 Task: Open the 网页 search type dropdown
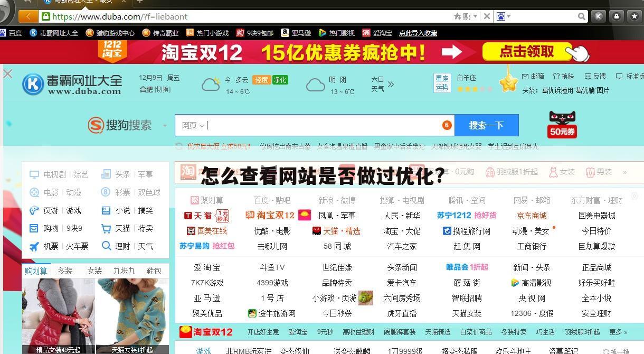click(193, 125)
